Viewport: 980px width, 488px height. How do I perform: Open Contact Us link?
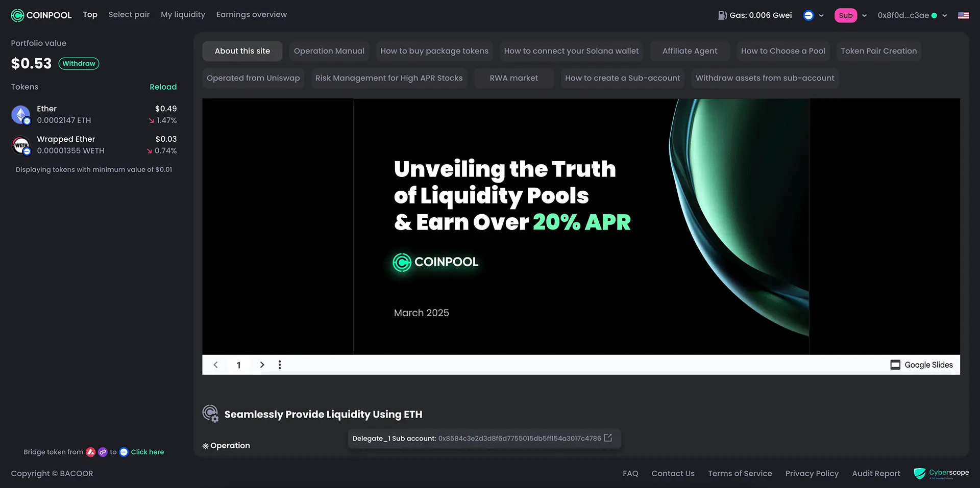click(673, 473)
